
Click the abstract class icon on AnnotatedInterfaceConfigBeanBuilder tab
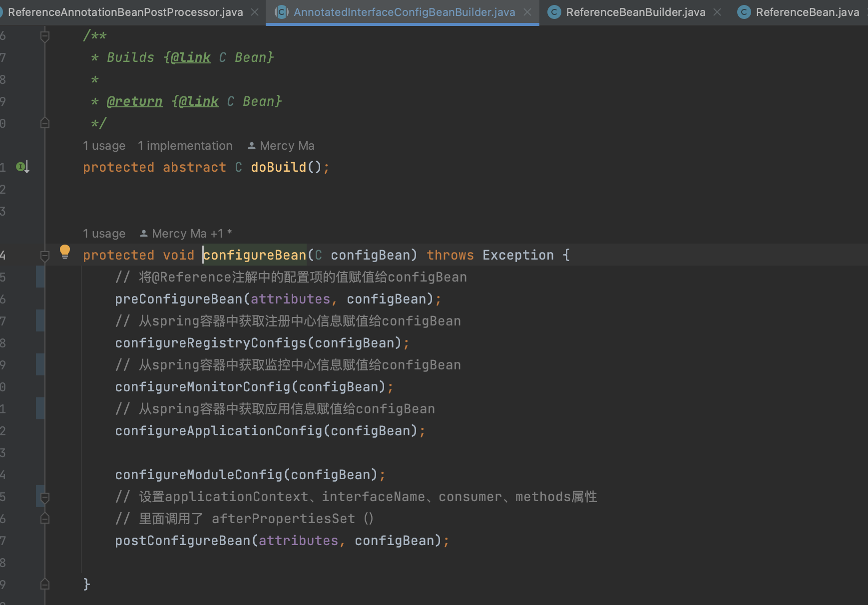282,12
